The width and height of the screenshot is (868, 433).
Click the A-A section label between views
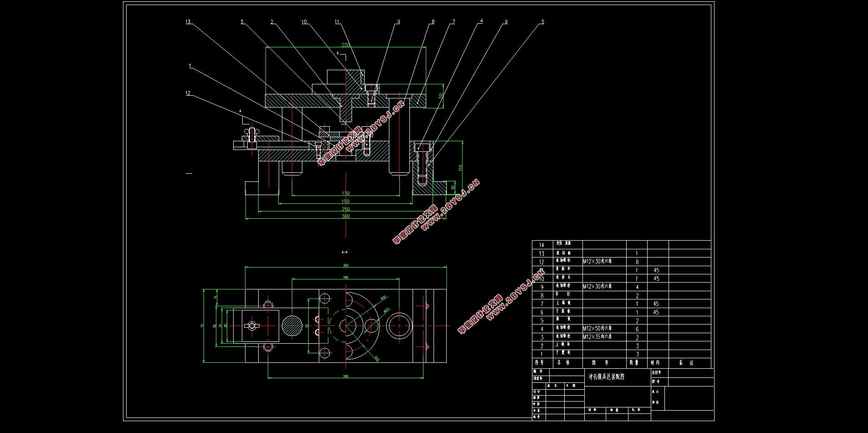345,252
